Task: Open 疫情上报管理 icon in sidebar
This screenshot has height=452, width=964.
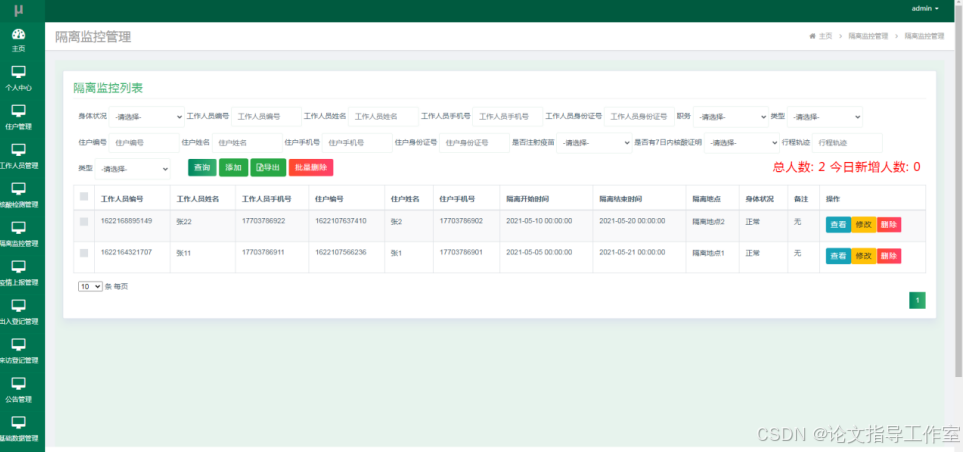Action: (x=18, y=267)
